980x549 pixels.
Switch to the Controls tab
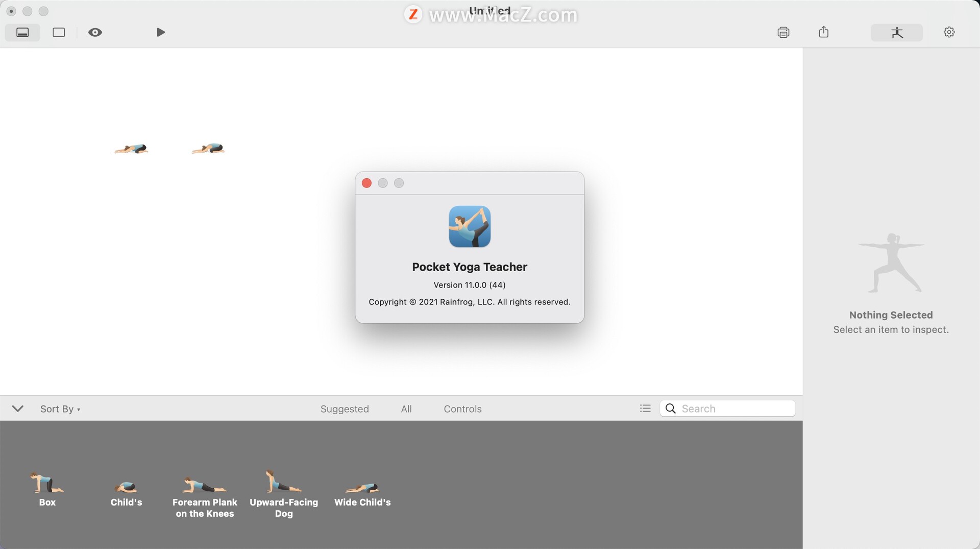(462, 409)
